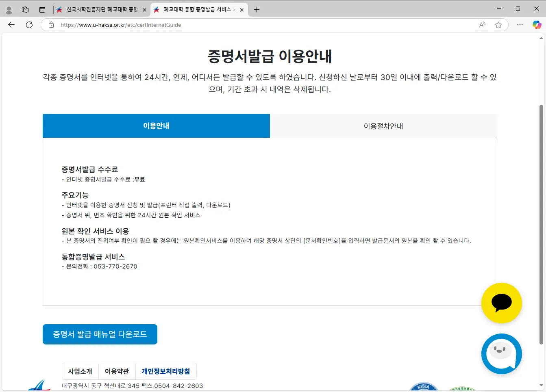The width and height of the screenshot is (546, 392).
Task: Open Settings and more ellipsis menu
Action: point(520,25)
